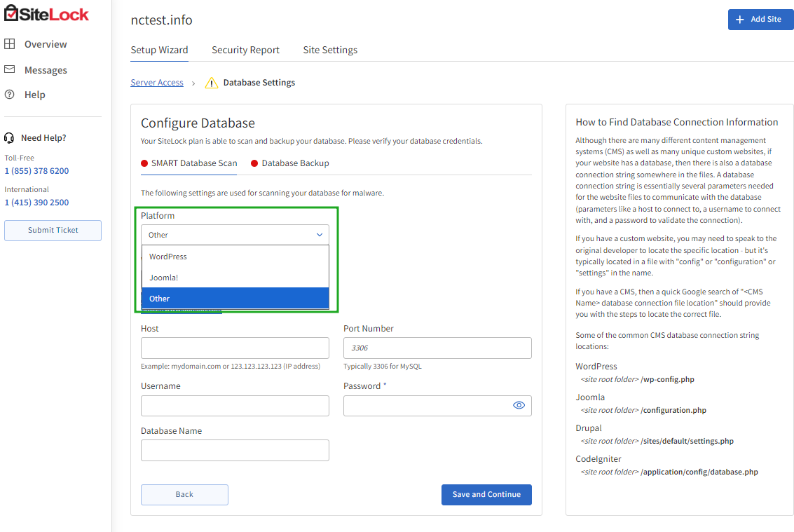
Task: Open Messages in the sidebar
Action: click(x=46, y=70)
